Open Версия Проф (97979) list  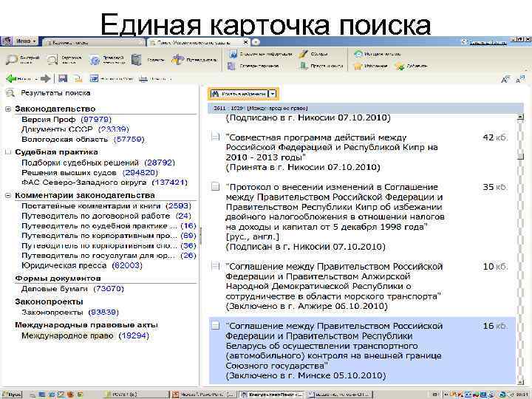coord(66,120)
